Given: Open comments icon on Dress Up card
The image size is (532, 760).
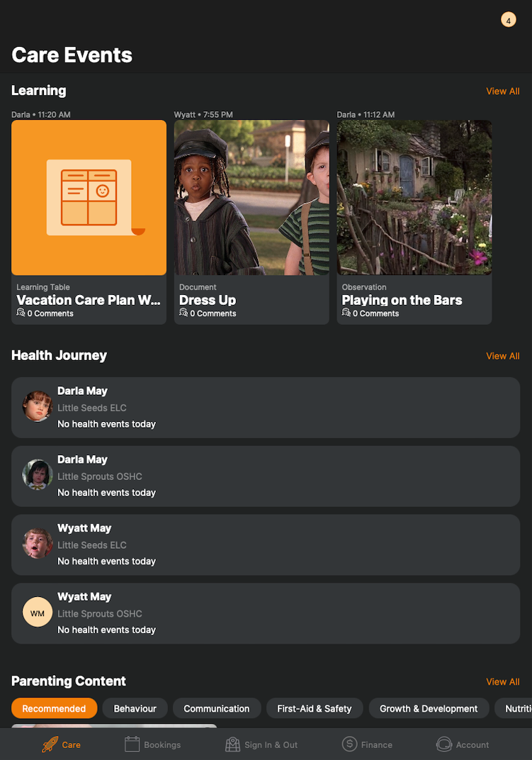Looking at the screenshot, I should point(183,313).
